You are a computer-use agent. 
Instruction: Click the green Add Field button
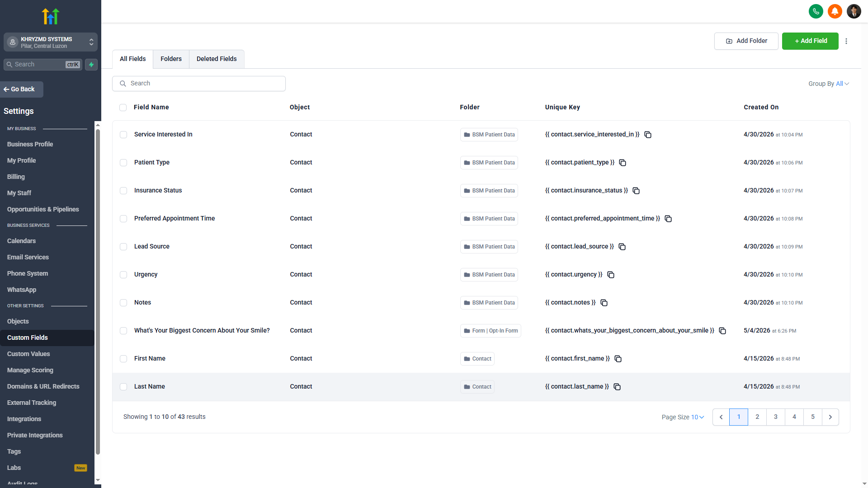click(x=810, y=41)
